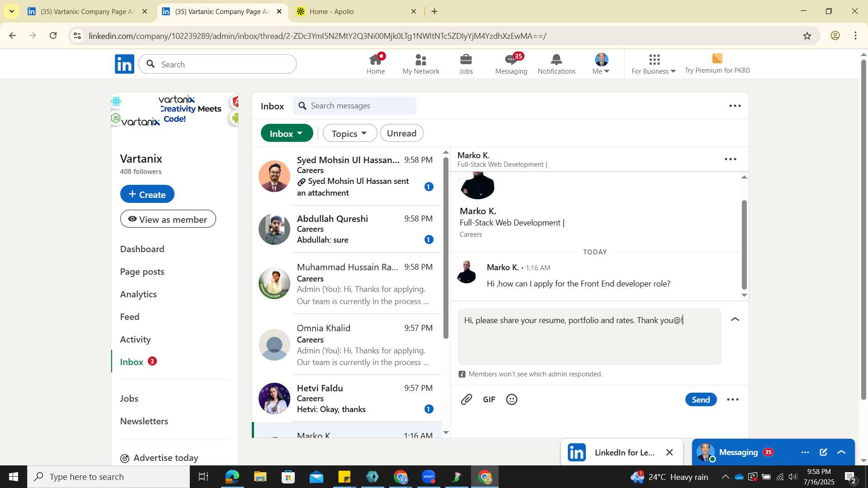
Task: Open the emoji picker icon
Action: click(512, 399)
